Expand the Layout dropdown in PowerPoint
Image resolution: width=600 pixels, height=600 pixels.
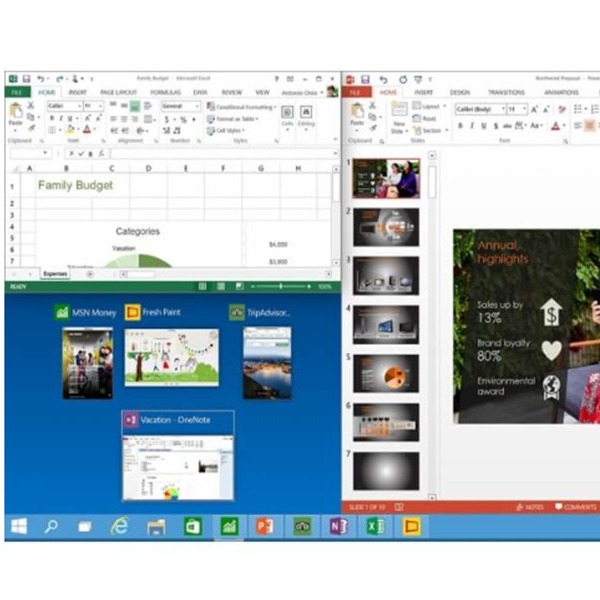click(x=430, y=106)
